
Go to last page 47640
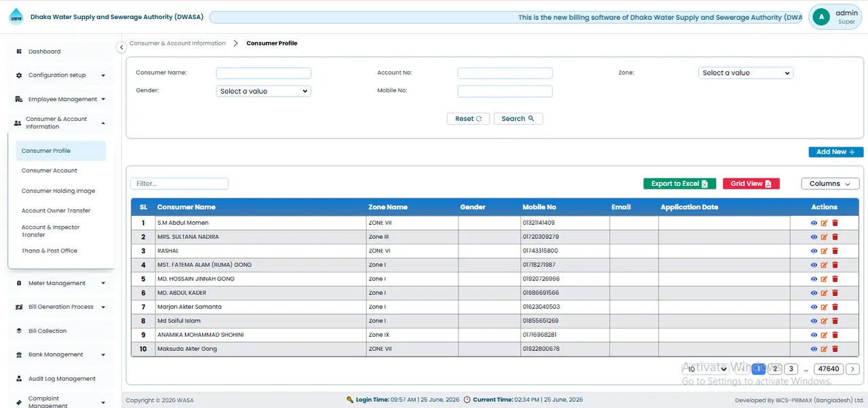(828, 369)
